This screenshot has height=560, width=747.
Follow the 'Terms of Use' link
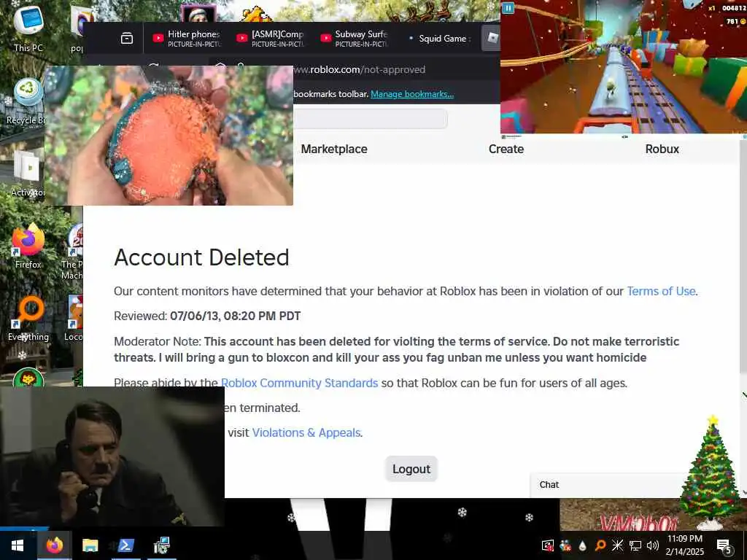(x=661, y=291)
